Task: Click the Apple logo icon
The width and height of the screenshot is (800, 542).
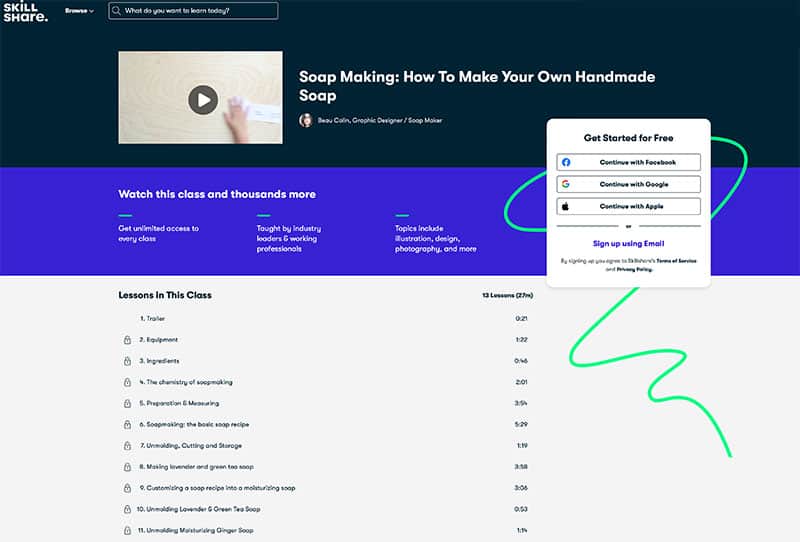Action: pyautogui.click(x=565, y=206)
